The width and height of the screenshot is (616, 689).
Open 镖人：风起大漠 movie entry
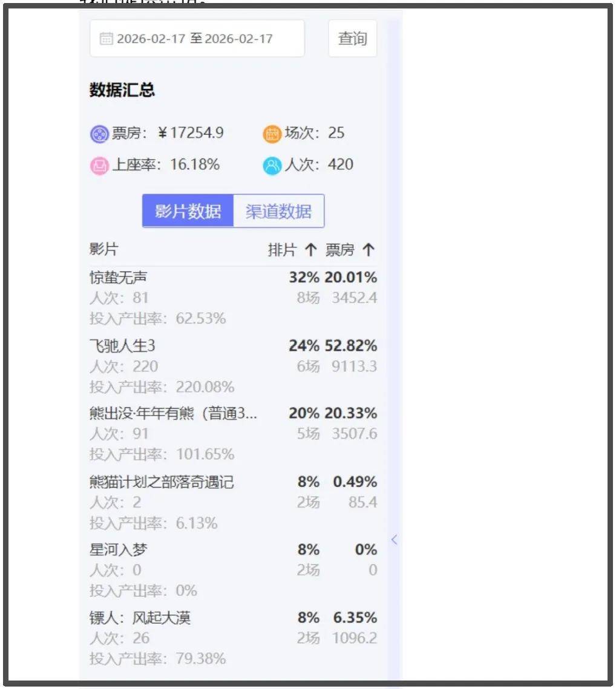pos(140,618)
